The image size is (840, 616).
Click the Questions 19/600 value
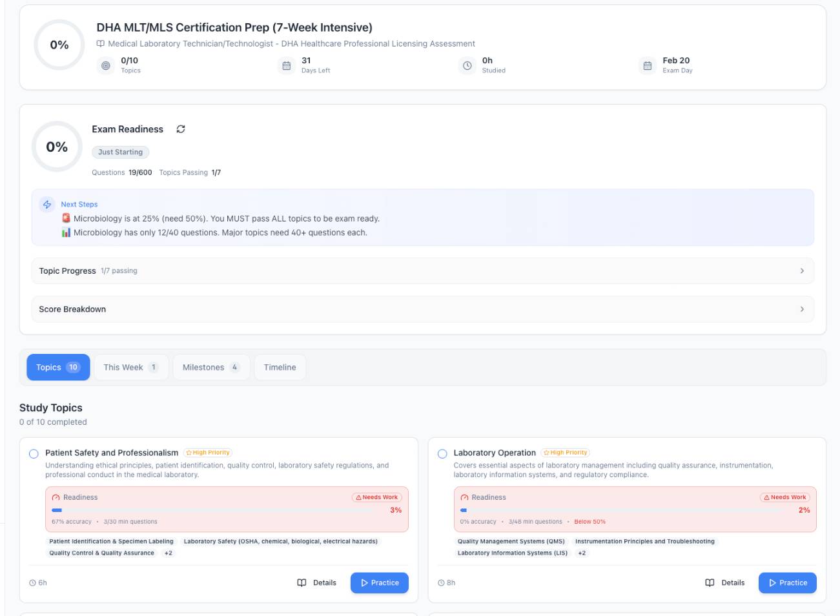click(x=140, y=172)
